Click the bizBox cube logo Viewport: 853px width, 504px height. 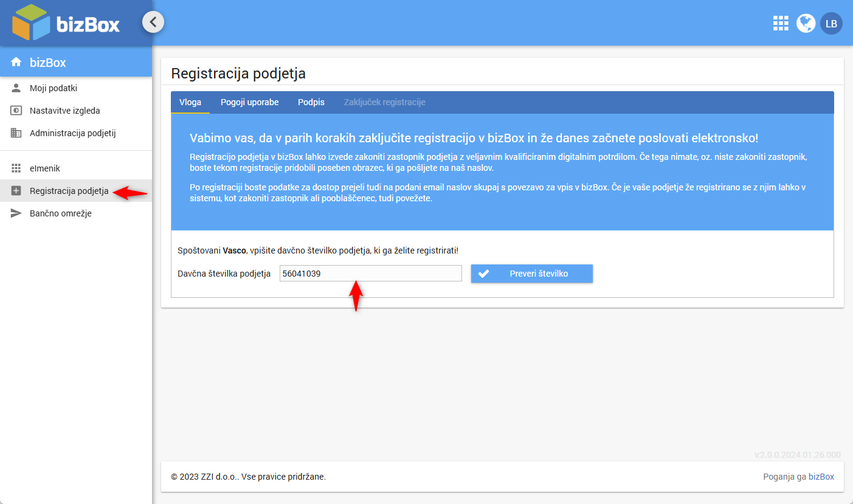click(30, 22)
